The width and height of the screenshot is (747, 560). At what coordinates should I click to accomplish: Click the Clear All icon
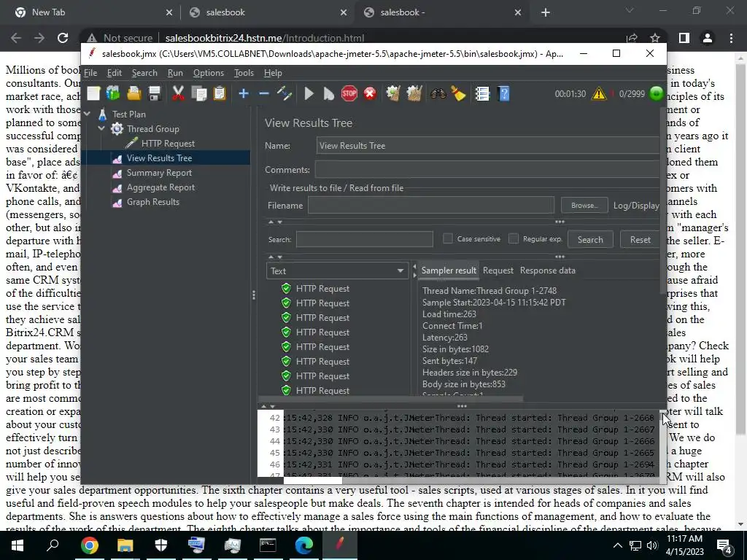click(414, 93)
